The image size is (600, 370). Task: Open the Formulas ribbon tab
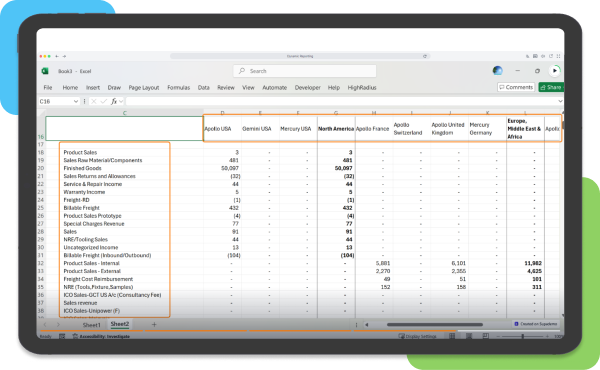click(178, 88)
